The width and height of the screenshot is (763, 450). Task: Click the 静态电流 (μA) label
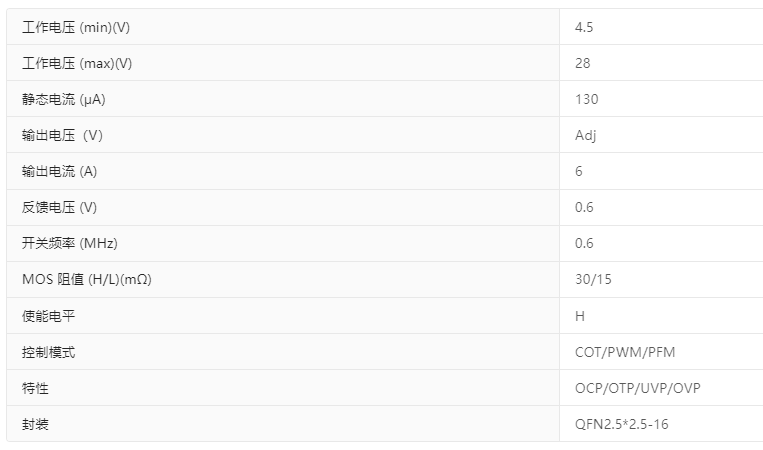pyautogui.click(x=64, y=99)
